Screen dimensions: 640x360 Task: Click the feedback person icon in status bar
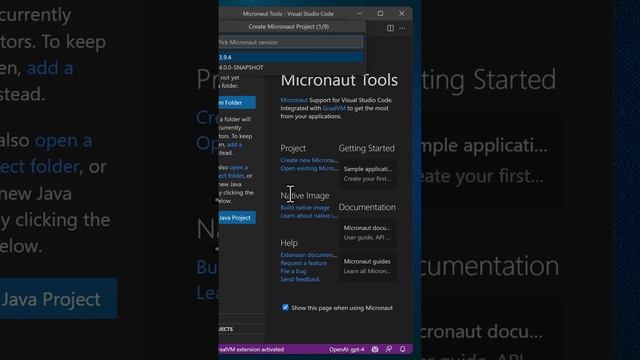pyautogui.click(x=389, y=349)
